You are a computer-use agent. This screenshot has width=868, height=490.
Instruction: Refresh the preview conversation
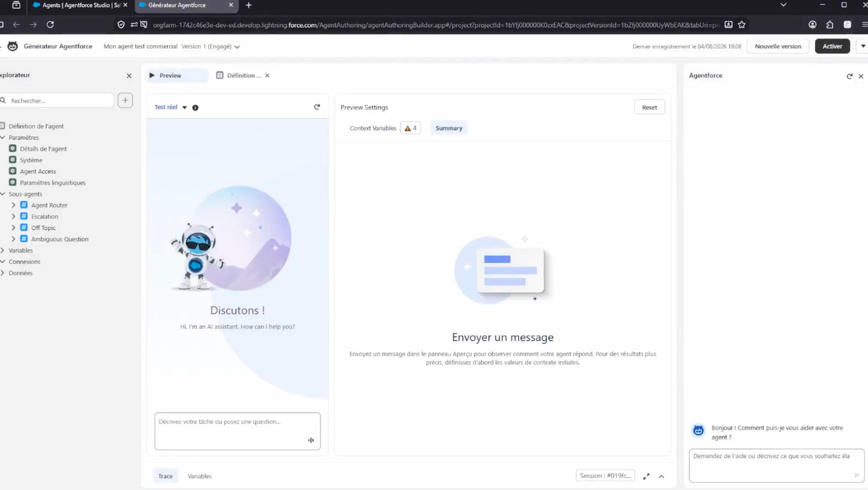(x=317, y=107)
